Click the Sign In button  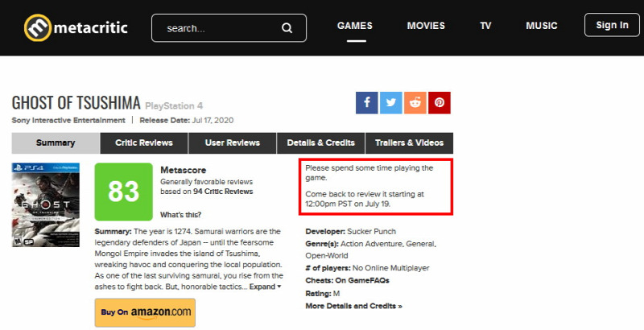(612, 25)
